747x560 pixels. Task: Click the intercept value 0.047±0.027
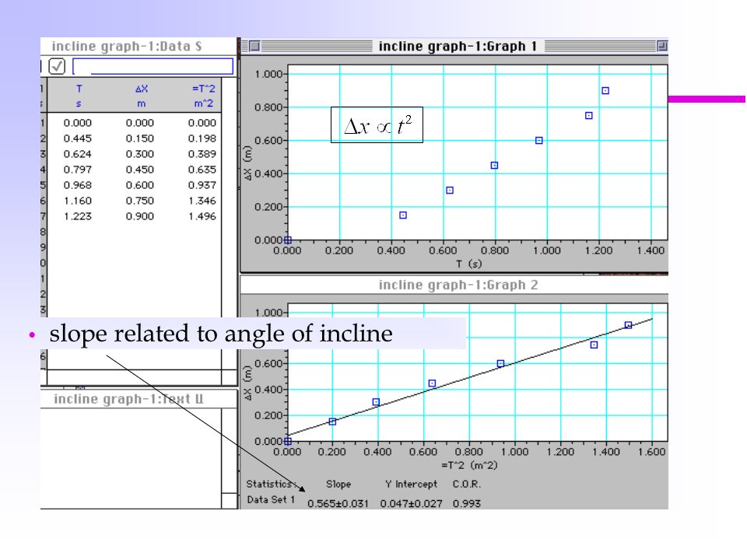(411, 504)
